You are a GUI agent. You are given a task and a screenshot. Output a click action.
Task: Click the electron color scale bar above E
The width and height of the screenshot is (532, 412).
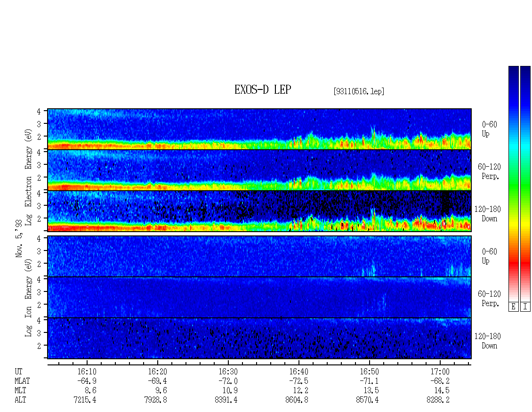[x=513, y=184]
